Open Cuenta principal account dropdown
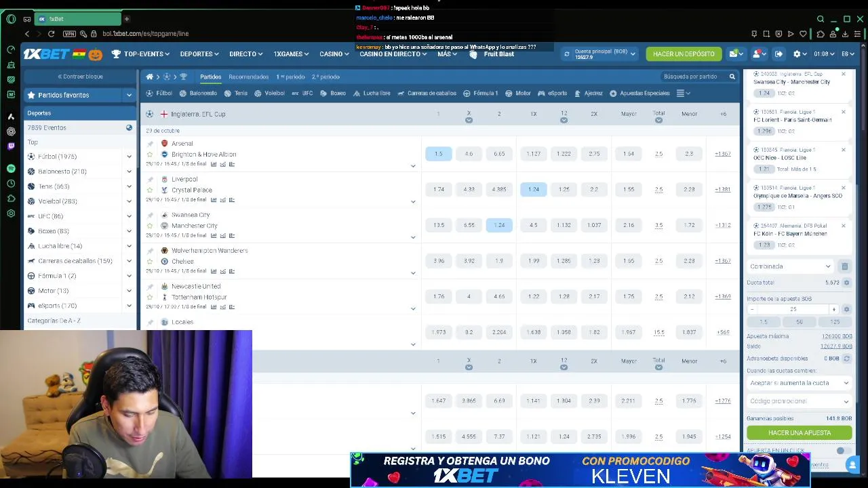This screenshot has height=488, width=868. [x=605, y=54]
